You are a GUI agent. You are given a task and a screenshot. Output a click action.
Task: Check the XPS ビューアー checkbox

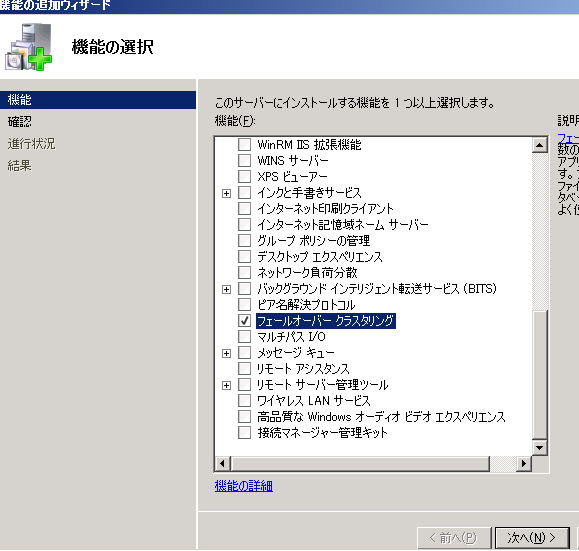244,177
